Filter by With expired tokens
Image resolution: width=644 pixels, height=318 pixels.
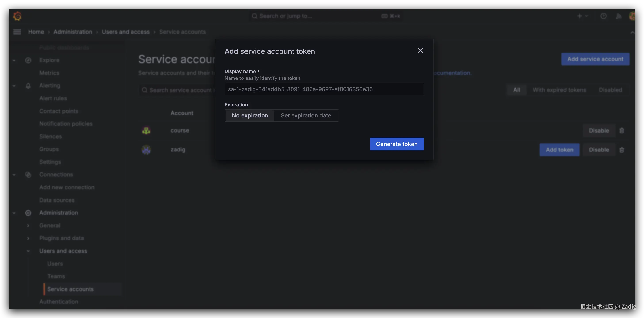pos(559,90)
